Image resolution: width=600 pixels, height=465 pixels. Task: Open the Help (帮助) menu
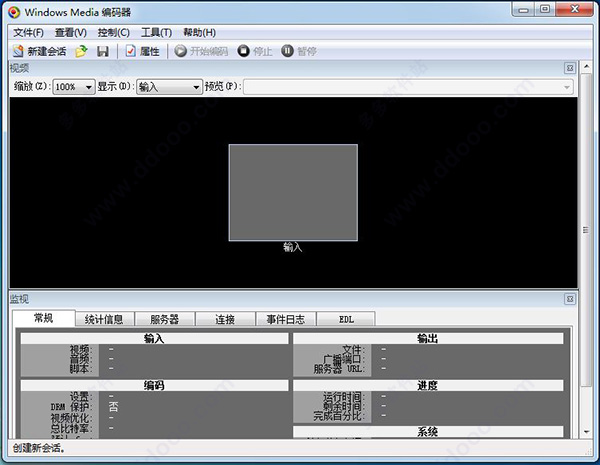[199, 33]
